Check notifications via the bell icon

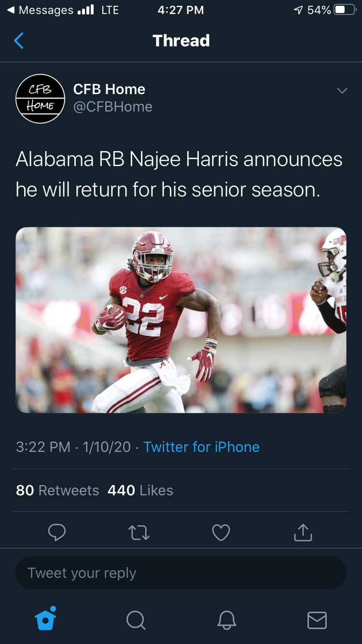(x=226, y=621)
